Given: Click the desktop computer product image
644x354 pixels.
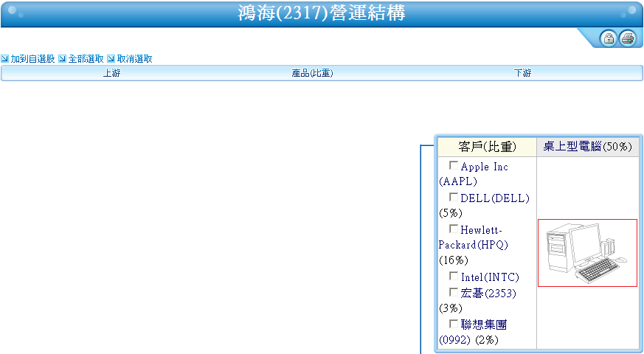Looking at the screenshot, I should tap(587, 252).
